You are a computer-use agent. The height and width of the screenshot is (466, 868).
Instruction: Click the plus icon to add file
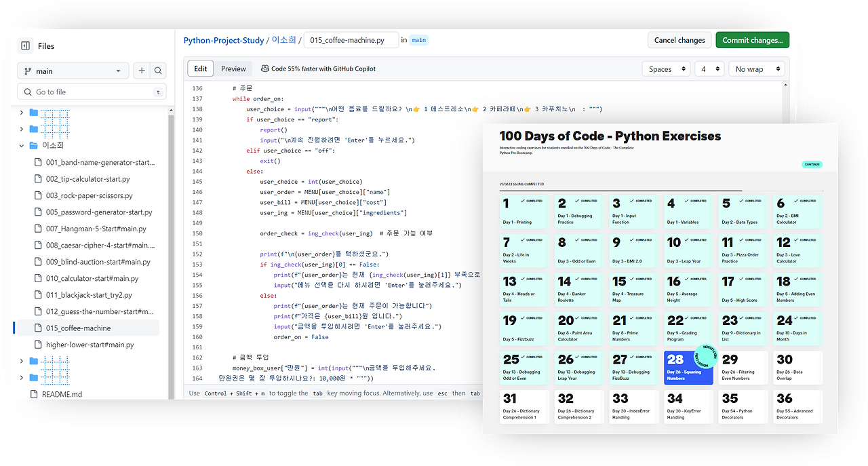141,71
